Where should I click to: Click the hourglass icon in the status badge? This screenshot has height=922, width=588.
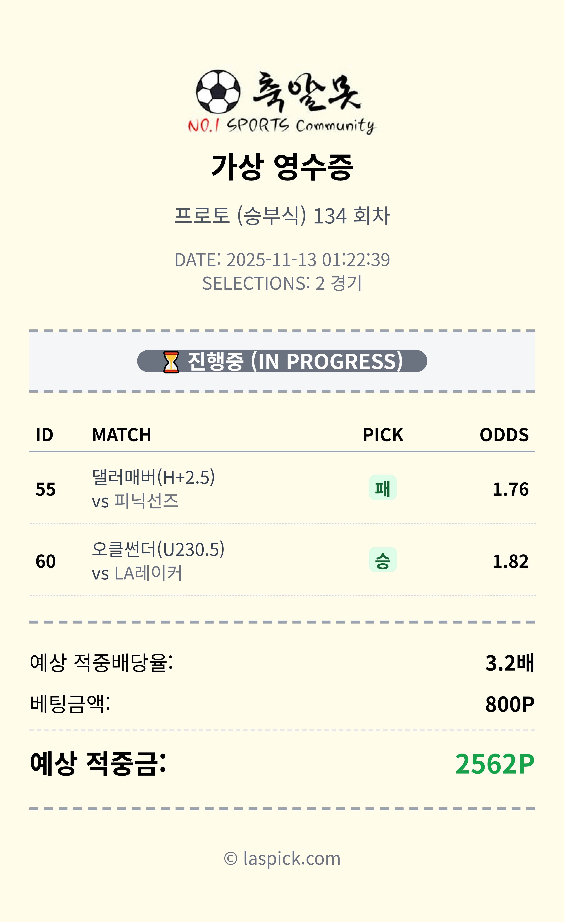tap(171, 362)
